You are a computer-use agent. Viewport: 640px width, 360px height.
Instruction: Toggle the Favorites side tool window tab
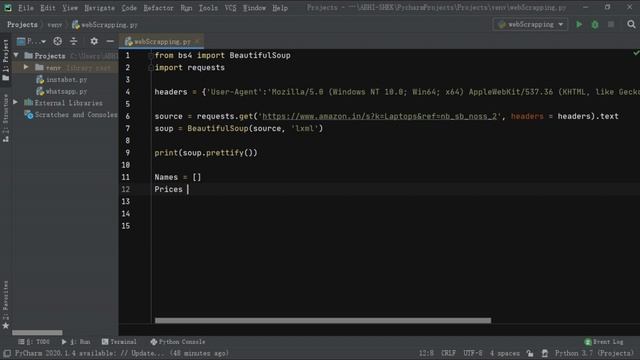click(6, 304)
